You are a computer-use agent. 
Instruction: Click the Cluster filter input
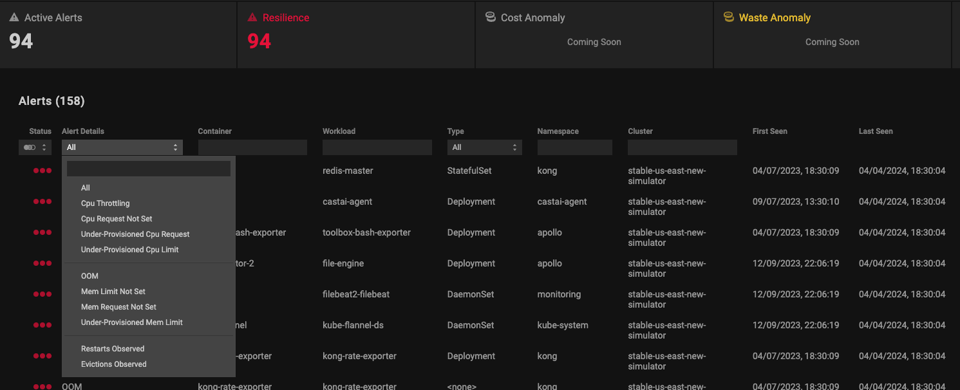pyautogui.click(x=682, y=148)
